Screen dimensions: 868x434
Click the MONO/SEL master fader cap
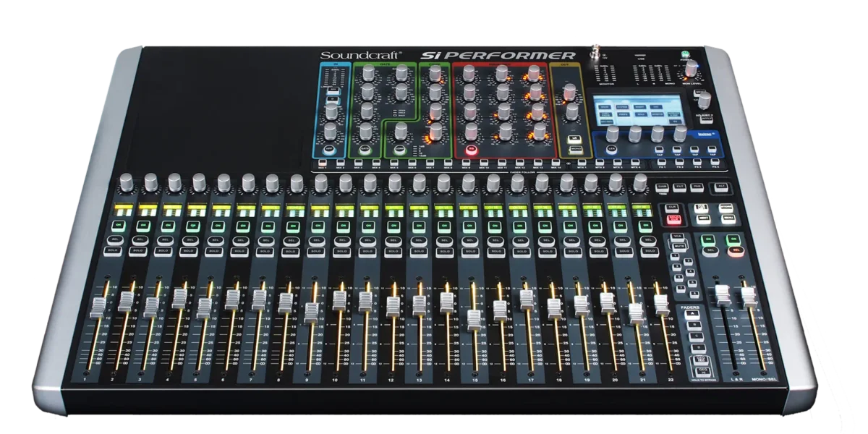748,298
